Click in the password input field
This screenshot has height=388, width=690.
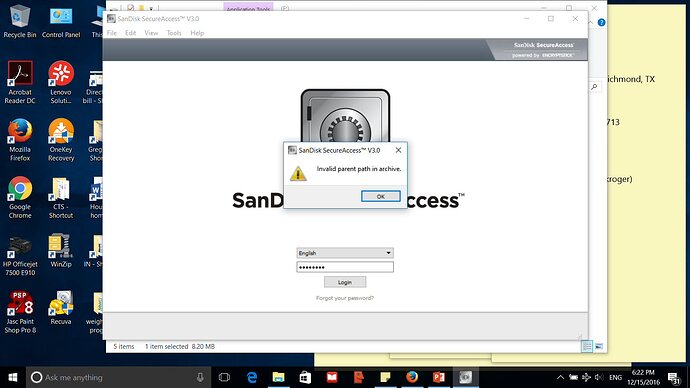click(x=345, y=267)
